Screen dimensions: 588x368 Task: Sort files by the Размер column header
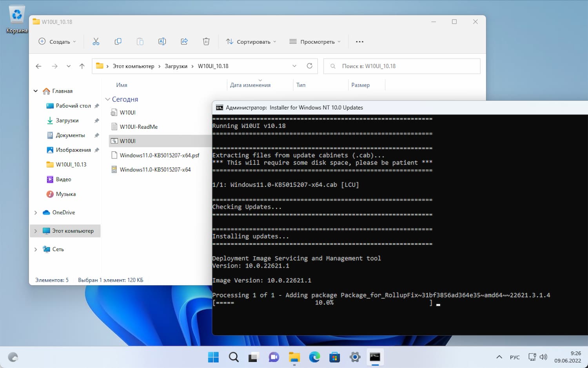pyautogui.click(x=361, y=85)
